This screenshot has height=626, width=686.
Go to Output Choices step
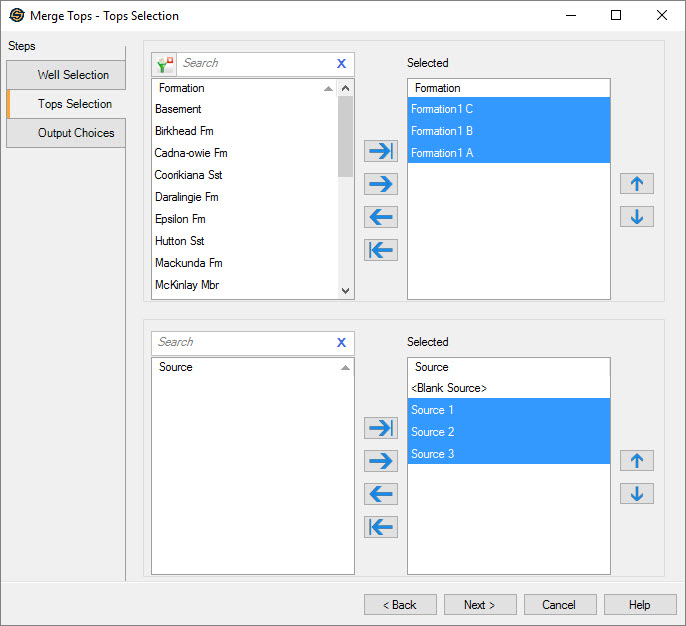pos(66,133)
